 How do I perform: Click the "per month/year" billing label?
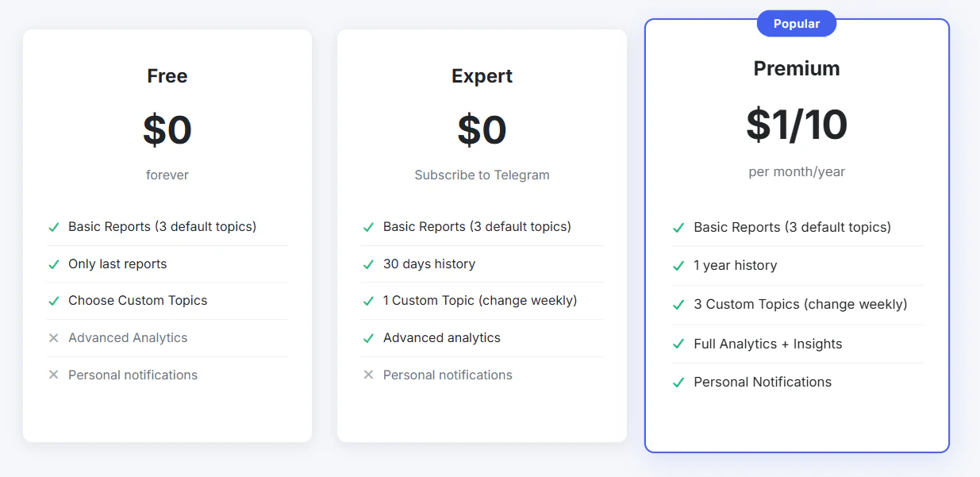tap(796, 171)
